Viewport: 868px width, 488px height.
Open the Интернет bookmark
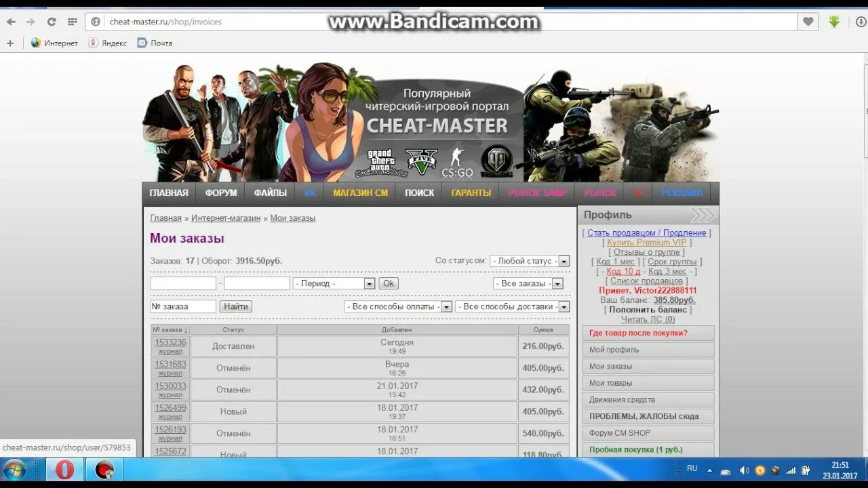point(54,43)
